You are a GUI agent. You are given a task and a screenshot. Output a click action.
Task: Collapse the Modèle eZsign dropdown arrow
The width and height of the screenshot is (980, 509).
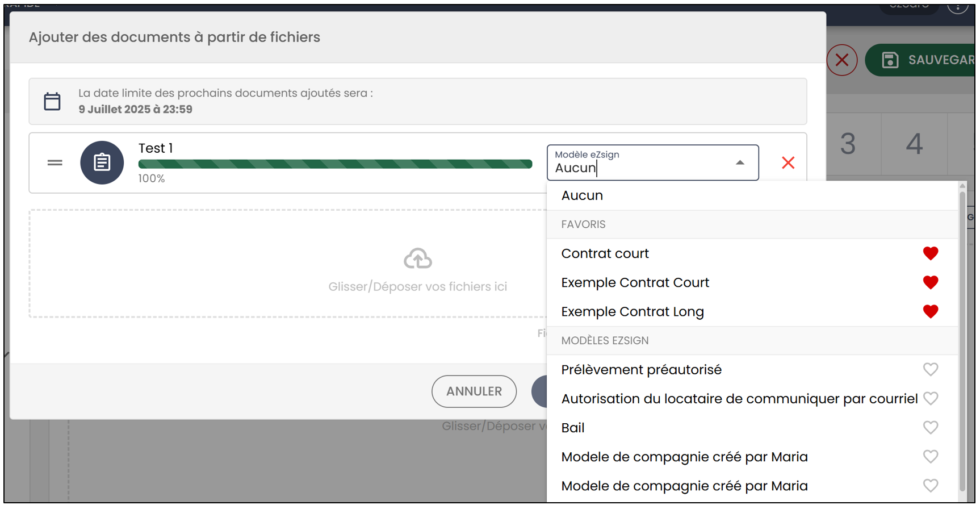pyautogui.click(x=740, y=163)
